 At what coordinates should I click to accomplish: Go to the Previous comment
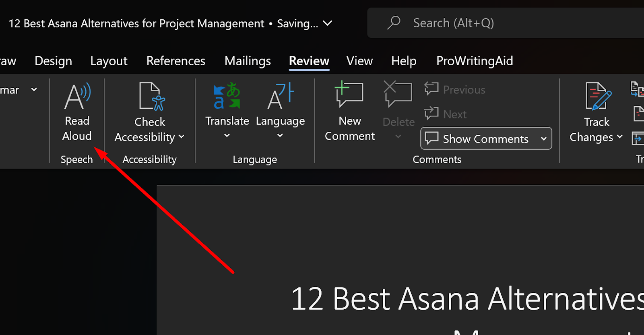pyautogui.click(x=455, y=89)
